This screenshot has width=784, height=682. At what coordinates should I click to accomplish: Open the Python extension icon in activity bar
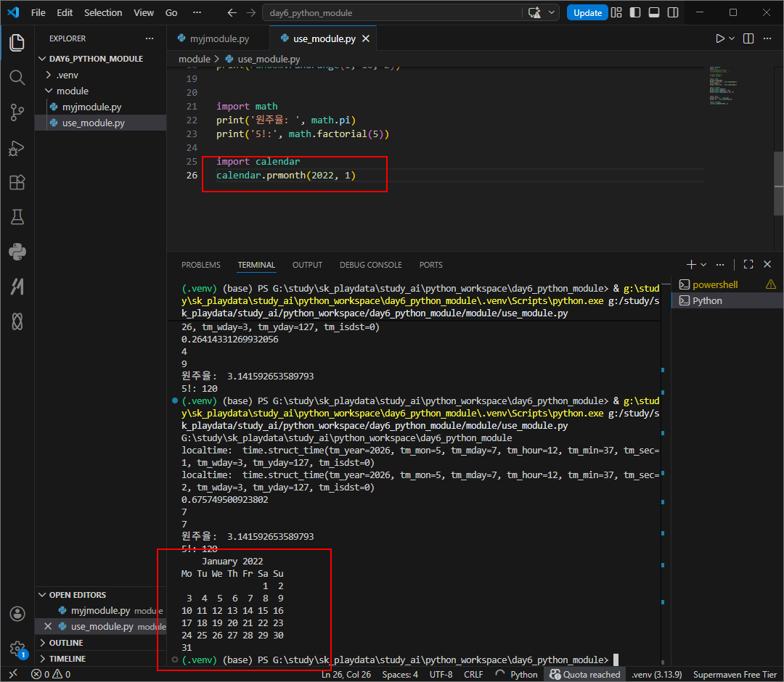17,252
